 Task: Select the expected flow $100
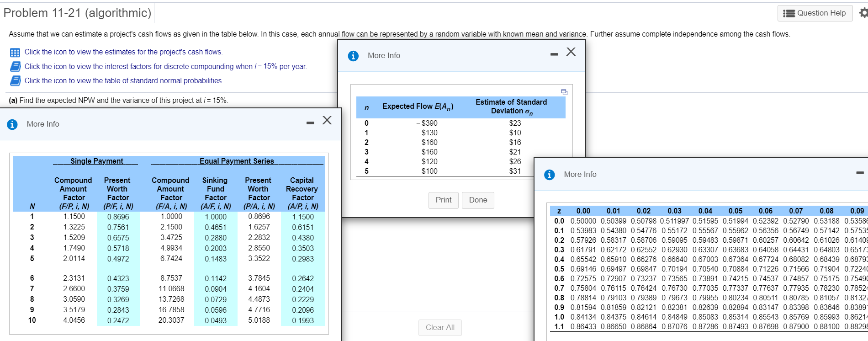(429, 171)
